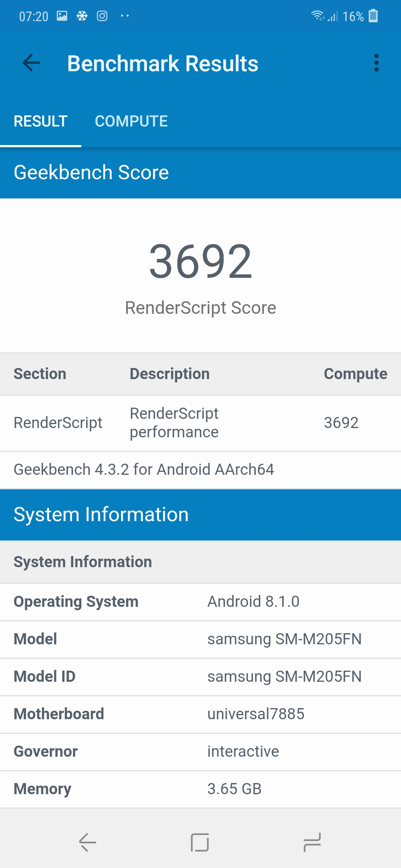
Task: Tap the gallery image notification icon
Action: point(62,16)
